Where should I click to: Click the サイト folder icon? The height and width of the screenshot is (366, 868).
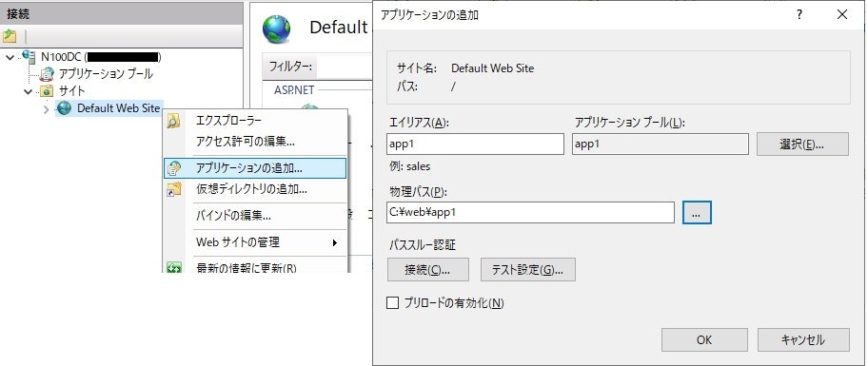(47, 90)
